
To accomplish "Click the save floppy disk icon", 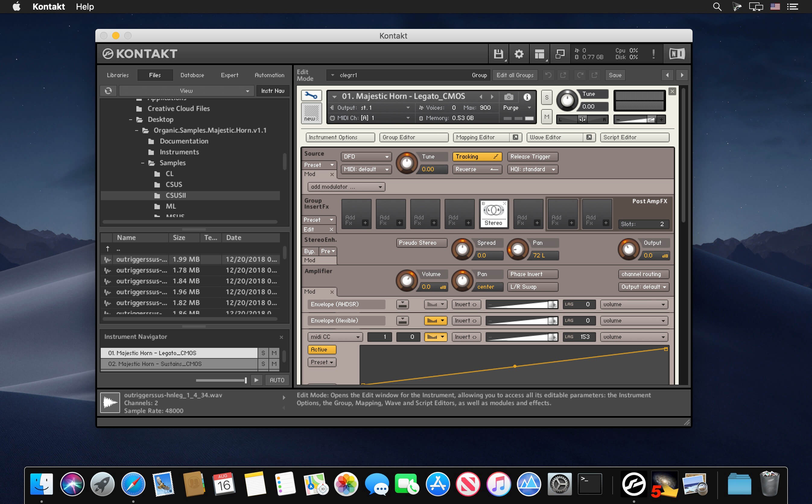I will (x=499, y=54).
